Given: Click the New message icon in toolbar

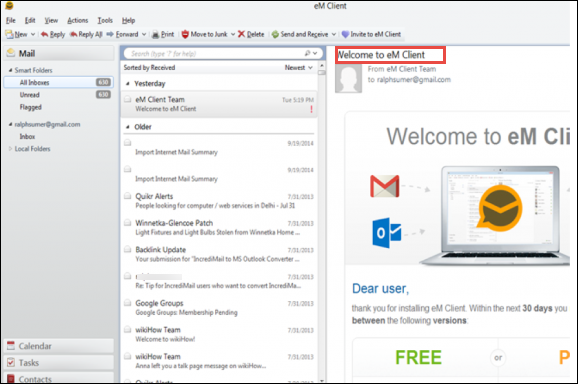Looking at the screenshot, I should [9, 34].
